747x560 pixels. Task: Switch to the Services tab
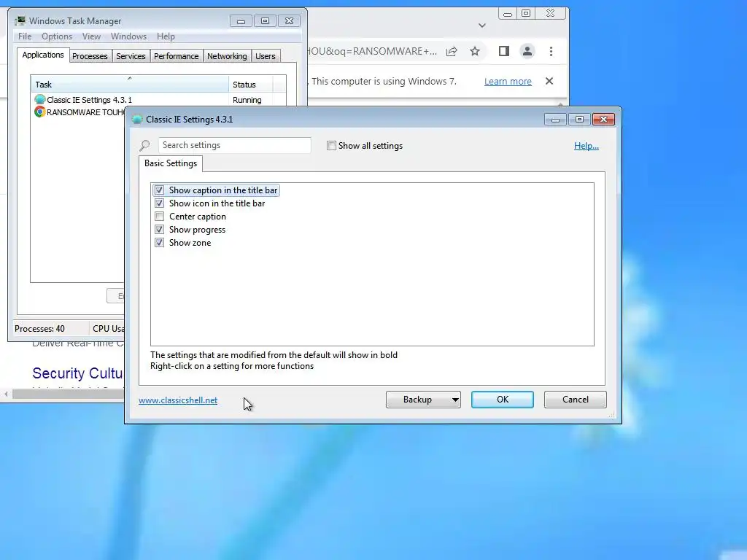point(131,56)
